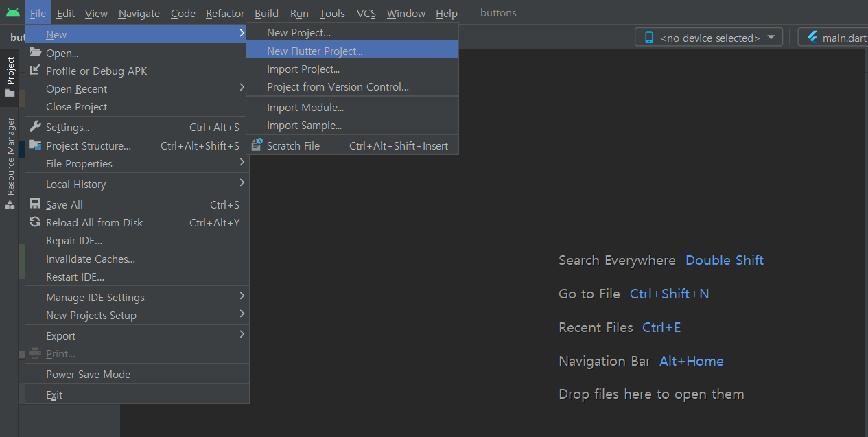Select New Project from submenu
Screen dimensions: 868x437
tap(353, 32)
